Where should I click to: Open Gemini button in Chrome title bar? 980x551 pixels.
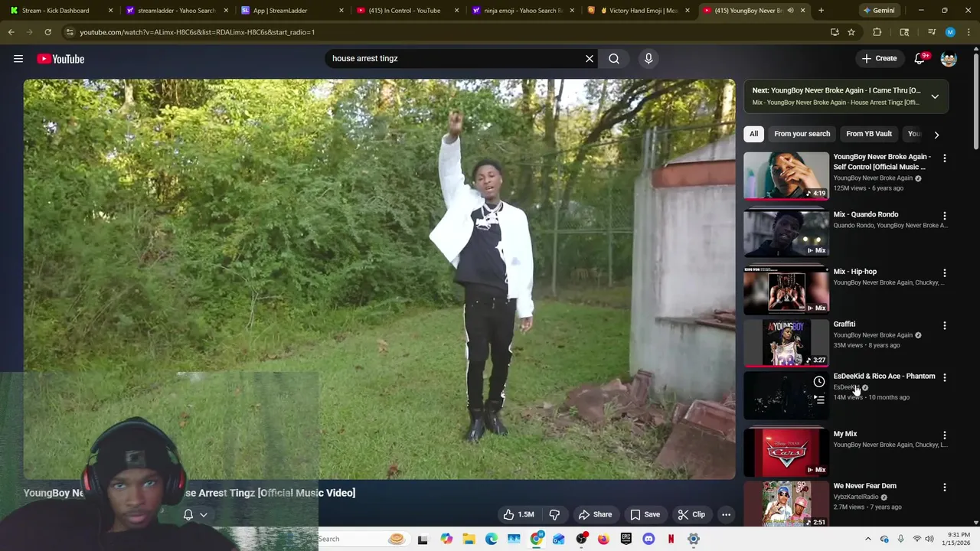pyautogui.click(x=879, y=11)
